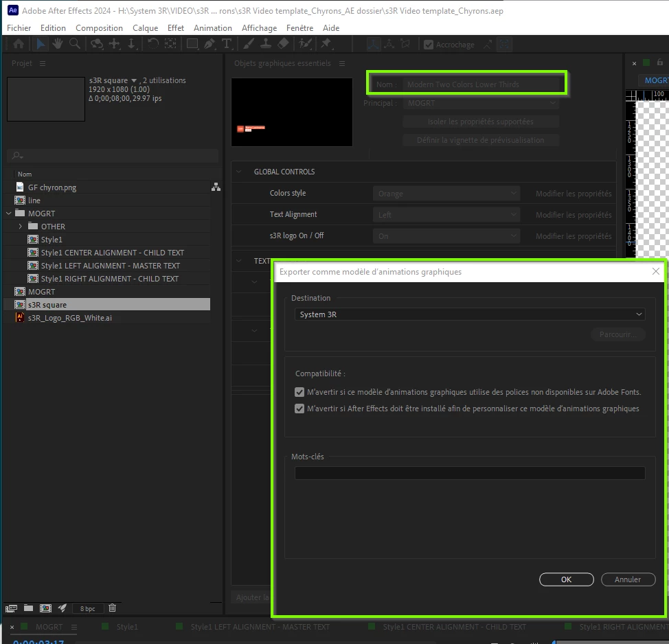This screenshot has height=644, width=669.
Task: Click Modifier les propriétés for Colors style
Action: click(x=574, y=194)
